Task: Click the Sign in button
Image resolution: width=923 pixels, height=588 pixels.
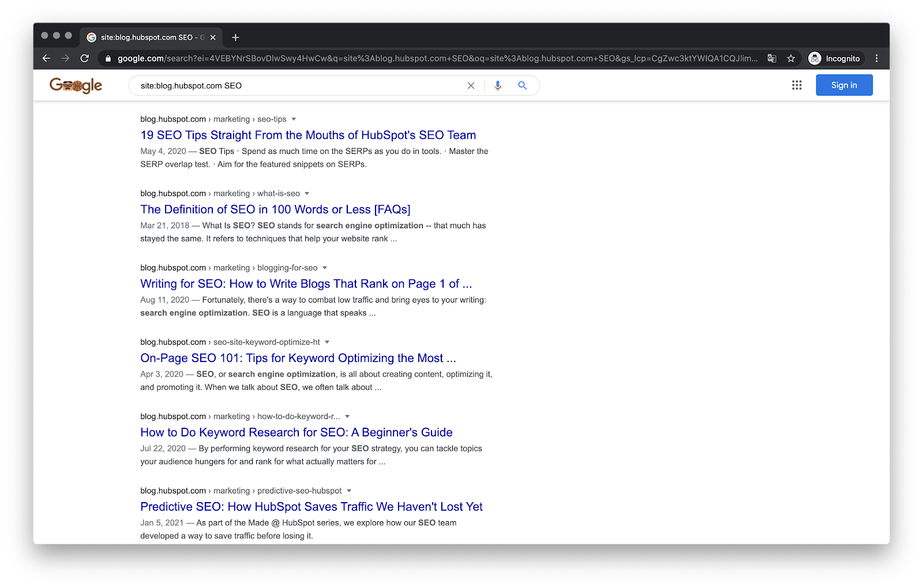Action: pyautogui.click(x=844, y=85)
